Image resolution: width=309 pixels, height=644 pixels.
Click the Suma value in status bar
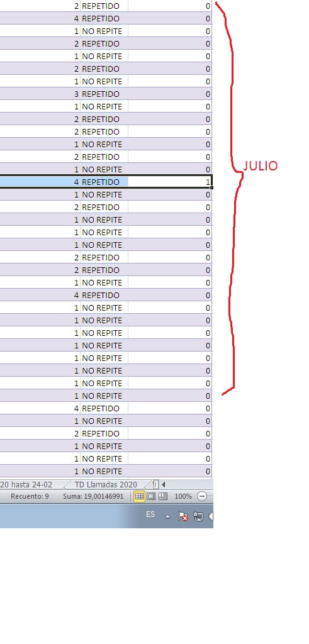point(93,496)
